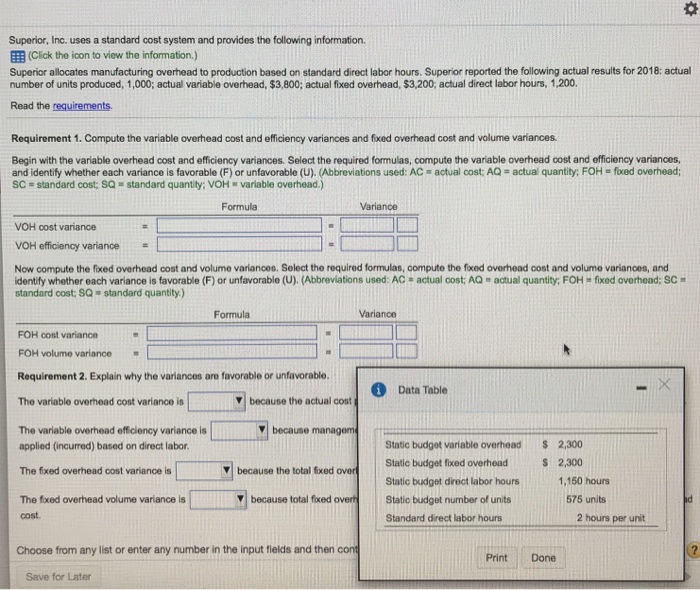
Task: Click the FOH cost variance formula field
Action: (232, 332)
